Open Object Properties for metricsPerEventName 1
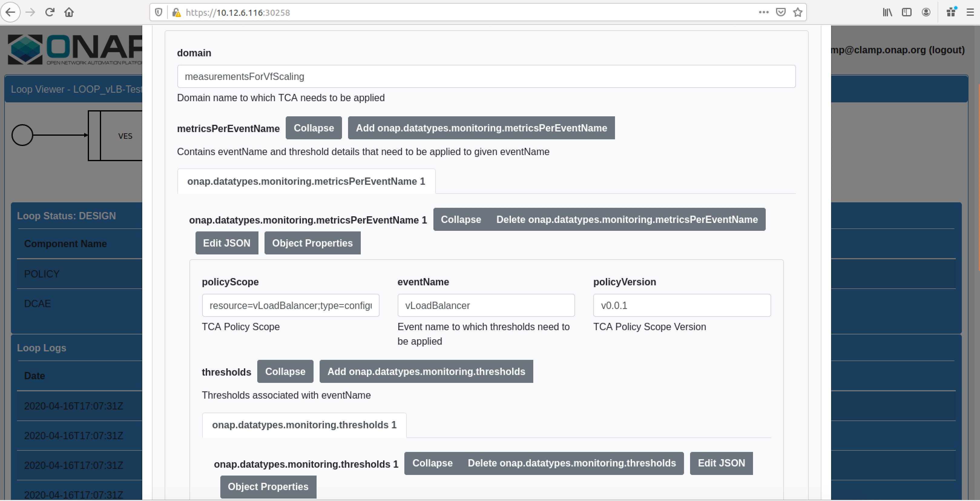Screen dimensions: 980x501 pyautogui.click(x=312, y=243)
